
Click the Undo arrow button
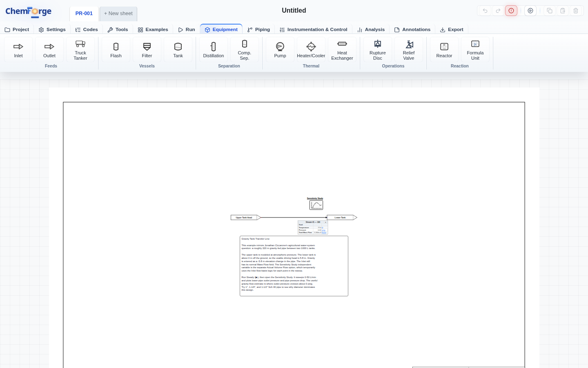[485, 11]
